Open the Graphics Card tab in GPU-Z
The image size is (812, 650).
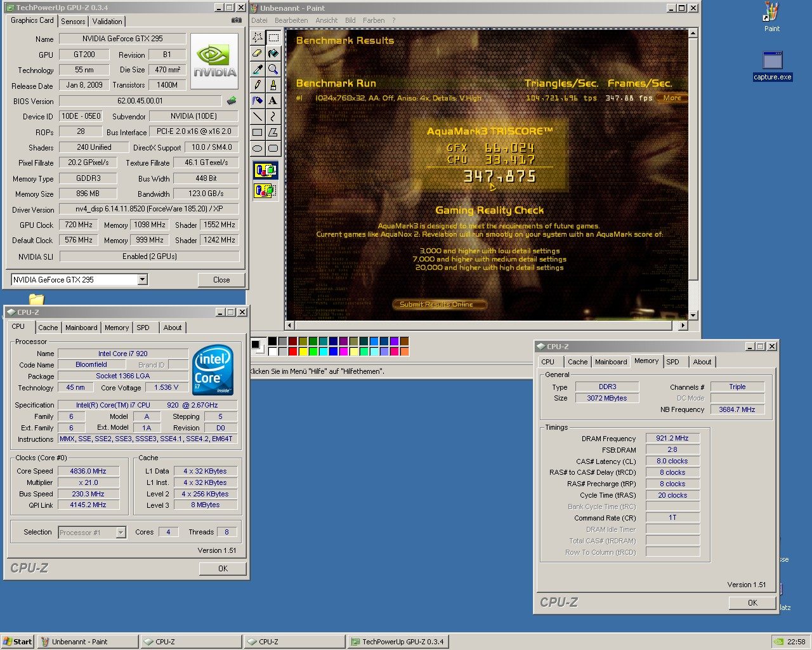pyautogui.click(x=32, y=20)
